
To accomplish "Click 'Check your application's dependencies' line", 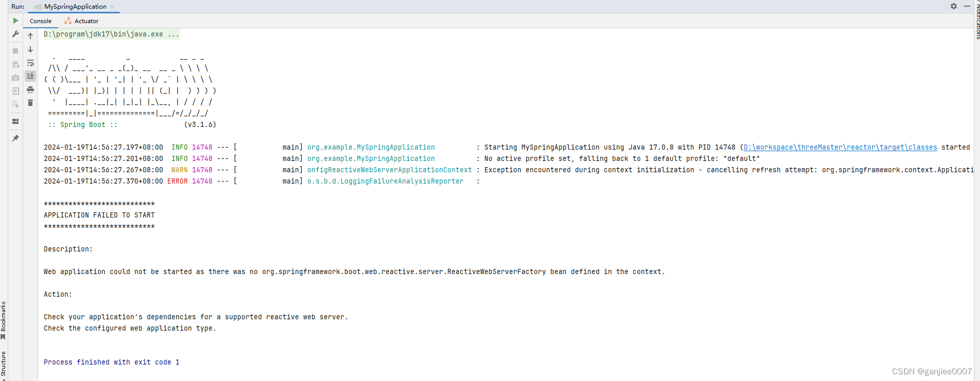I will [x=196, y=317].
